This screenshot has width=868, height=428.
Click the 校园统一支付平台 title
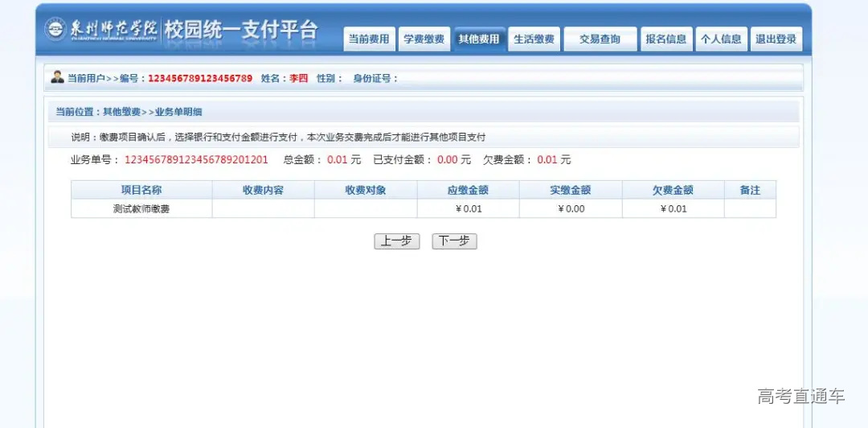click(x=241, y=30)
